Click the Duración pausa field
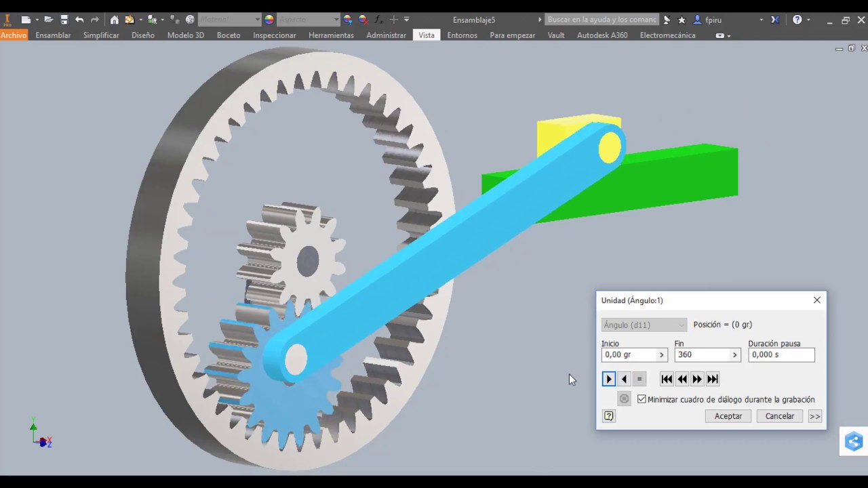Viewport: 868px width, 488px height. [781, 354]
